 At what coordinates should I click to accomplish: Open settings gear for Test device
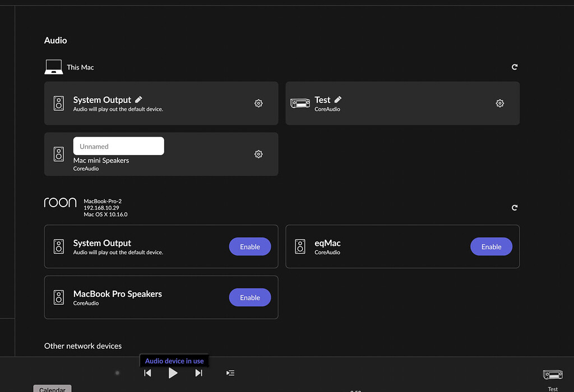coord(500,104)
